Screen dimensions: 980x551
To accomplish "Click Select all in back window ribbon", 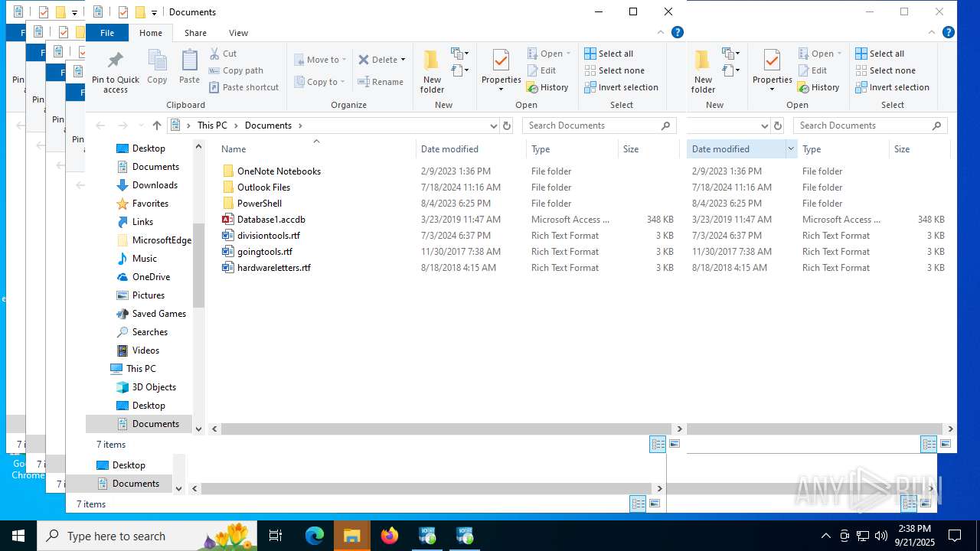I will pos(880,54).
